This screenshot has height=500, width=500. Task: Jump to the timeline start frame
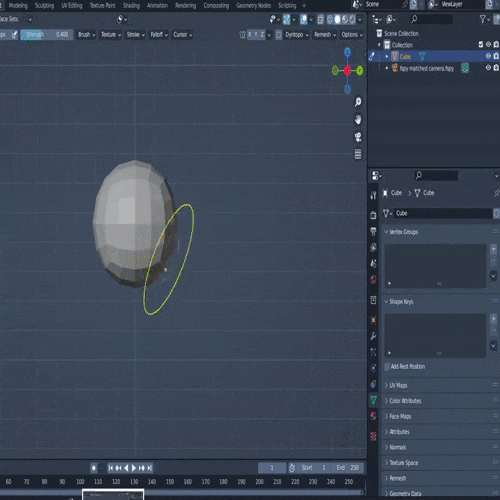(x=111, y=468)
